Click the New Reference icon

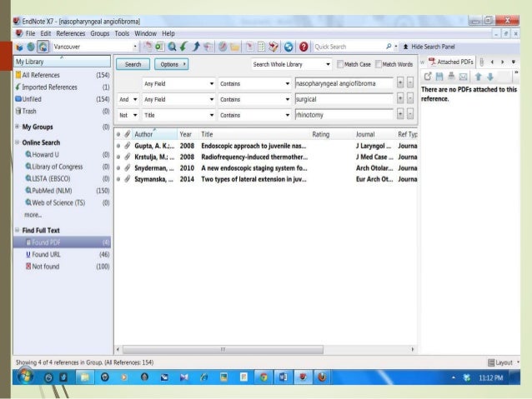click(x=159, y=47)
